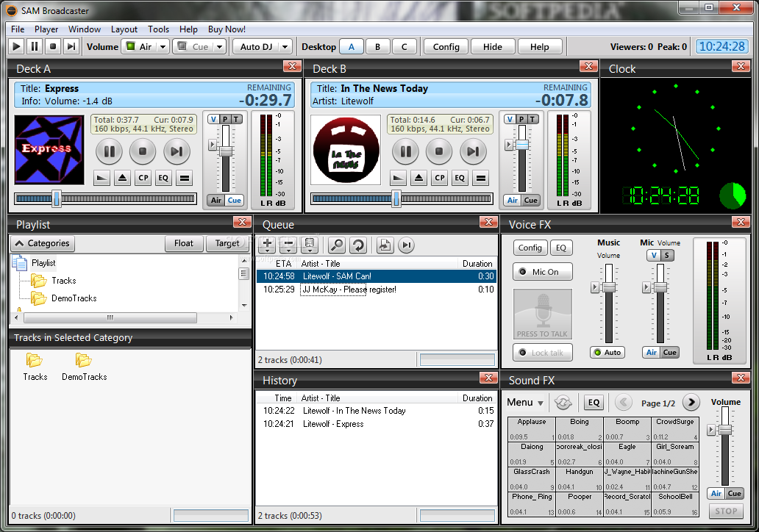Image resolution: width=759 pixels, height=532 pixels.
Task: Open the Voice FX equalizer
Action: pos(561,248)
